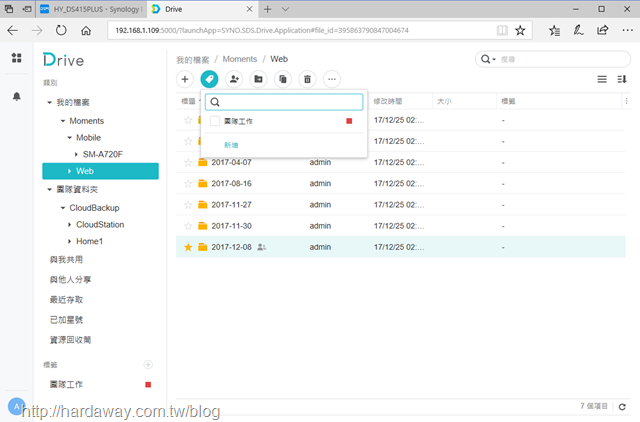Click the copy toolbar icon
This screenshot has height=422, width=640.
click(x=283, y=79)
